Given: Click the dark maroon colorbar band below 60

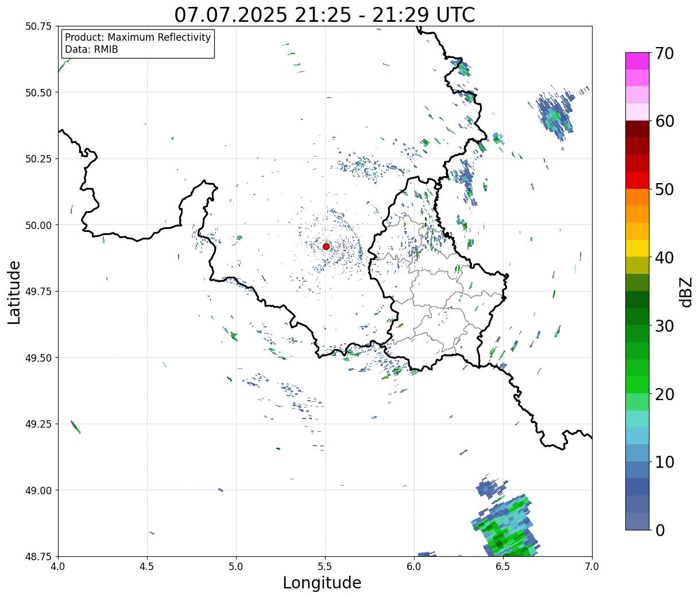Looking at the screenshot, I should [x=637, y=129].
